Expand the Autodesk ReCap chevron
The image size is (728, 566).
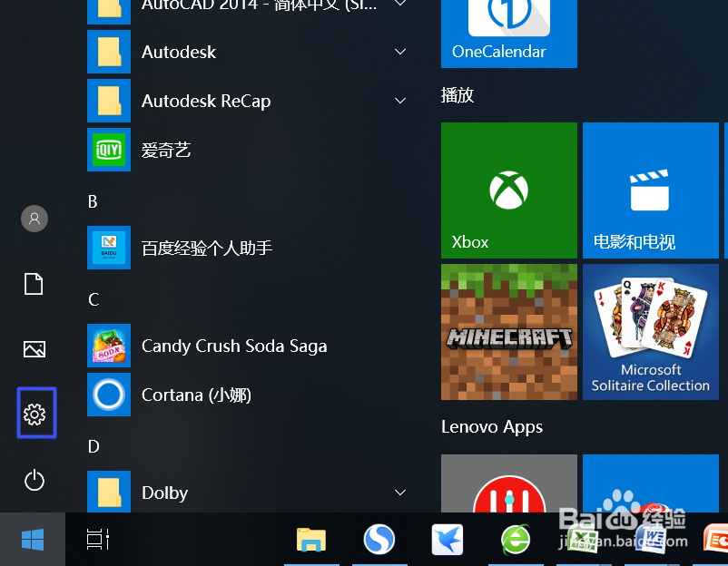pyautogui.click(x=400, y=101)
